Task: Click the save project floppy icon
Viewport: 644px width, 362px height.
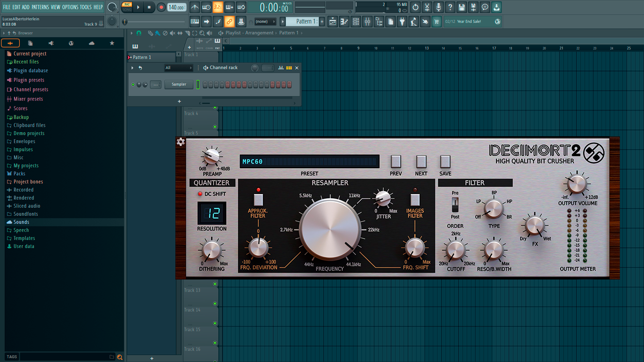Action: point(462,7)
